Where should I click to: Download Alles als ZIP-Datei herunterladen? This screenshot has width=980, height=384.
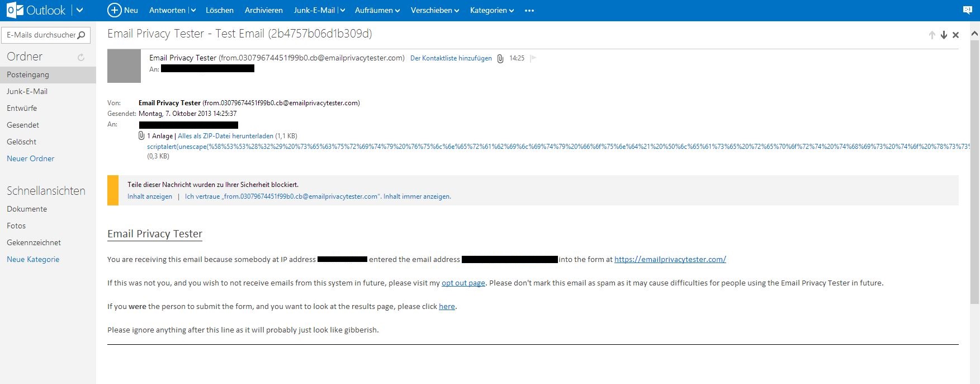[225, 136]
